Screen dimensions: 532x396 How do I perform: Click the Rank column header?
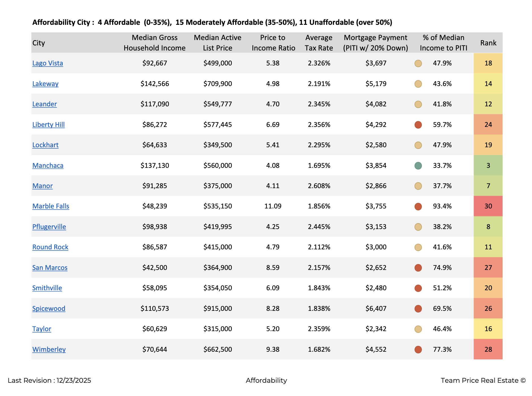pyautogui.click(x=488, y=43)
